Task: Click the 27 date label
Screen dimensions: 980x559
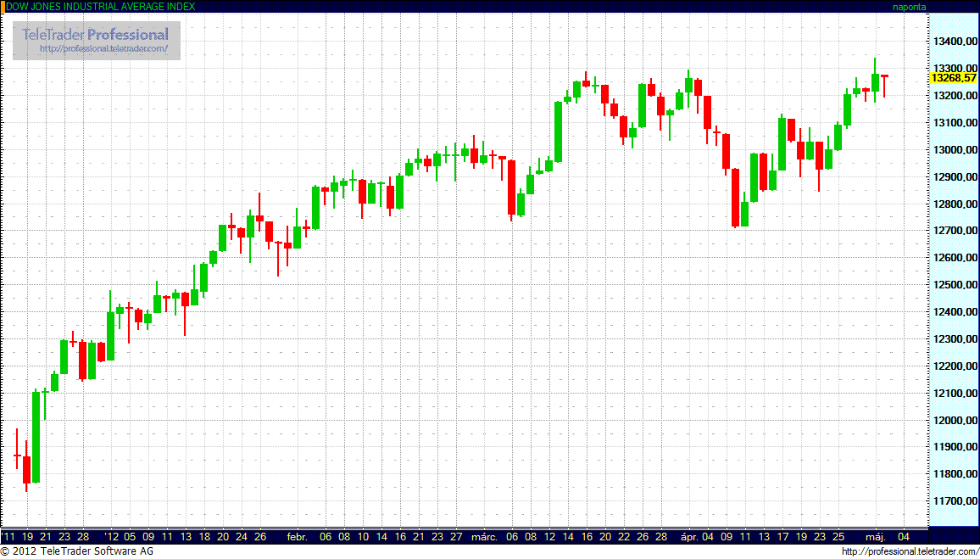Action: point(455,536)
